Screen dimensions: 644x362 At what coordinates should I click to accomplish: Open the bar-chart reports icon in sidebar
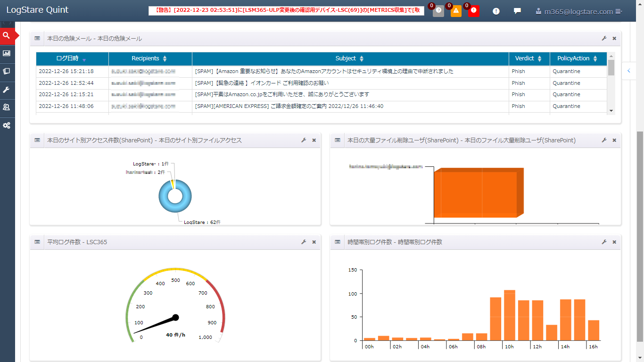[7, 53]
